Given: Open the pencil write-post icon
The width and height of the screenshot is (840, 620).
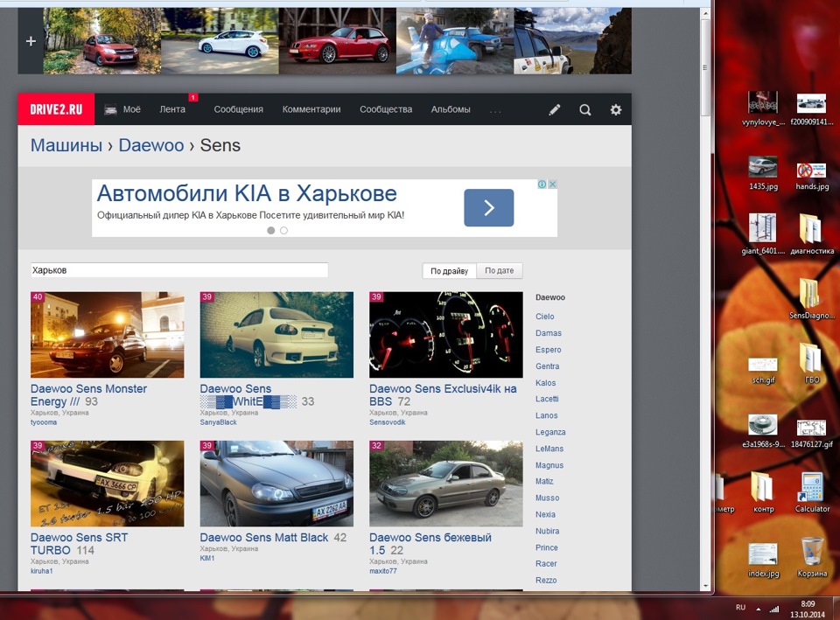Looking at the screenshot, I should (555, 110).
